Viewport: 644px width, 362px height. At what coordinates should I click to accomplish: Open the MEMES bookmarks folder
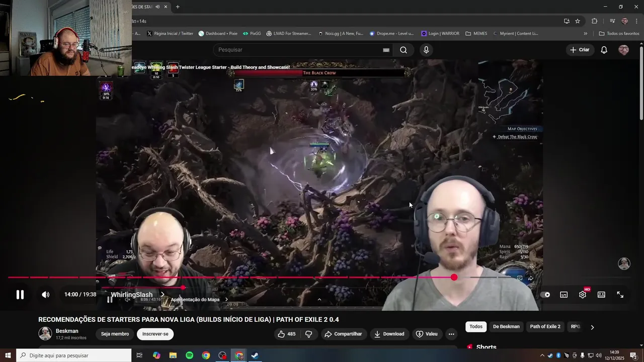click(x=476, y=34)
